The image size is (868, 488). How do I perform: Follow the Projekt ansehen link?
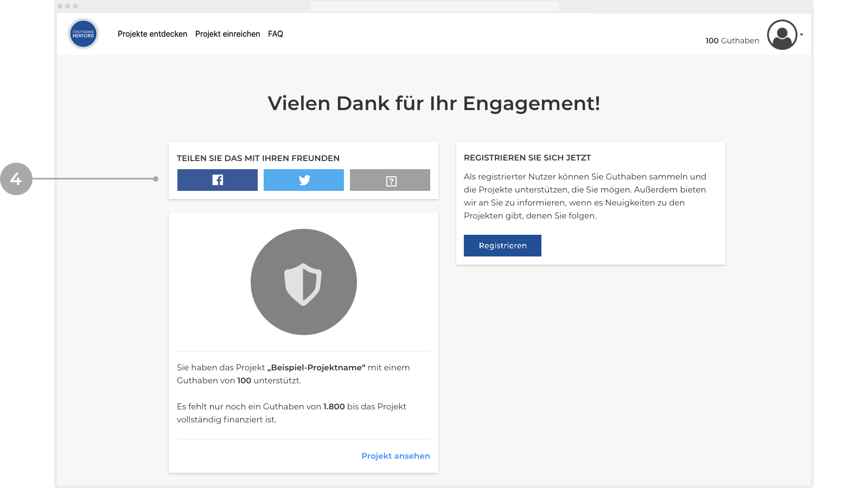[x=395, y=456]
